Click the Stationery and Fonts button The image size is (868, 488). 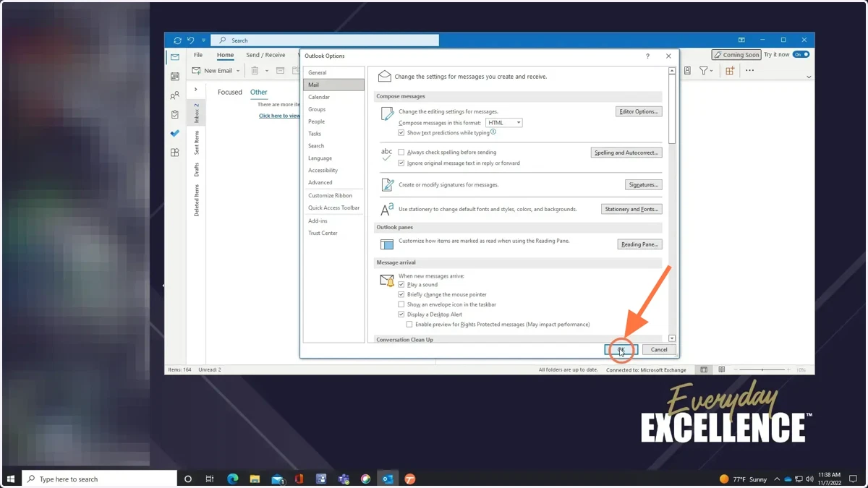(631, 209)
